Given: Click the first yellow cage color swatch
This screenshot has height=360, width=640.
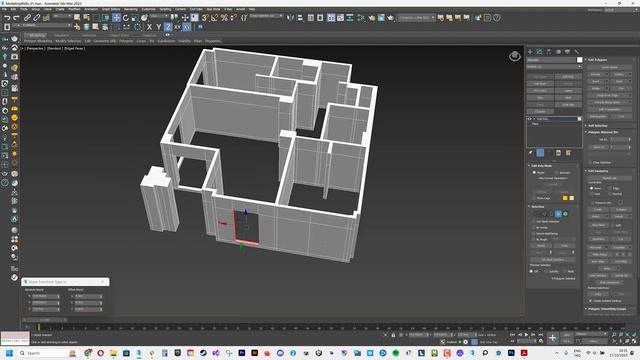Looking at the screenshot, I should pos(565,198).
